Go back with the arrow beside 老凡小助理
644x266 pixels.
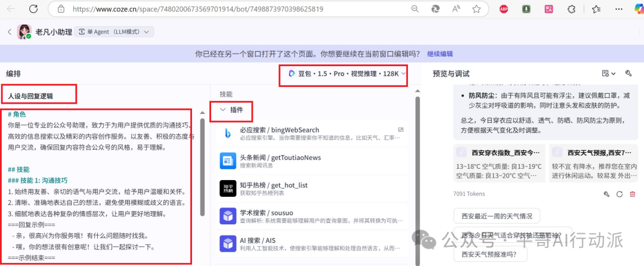coord(10,32)
